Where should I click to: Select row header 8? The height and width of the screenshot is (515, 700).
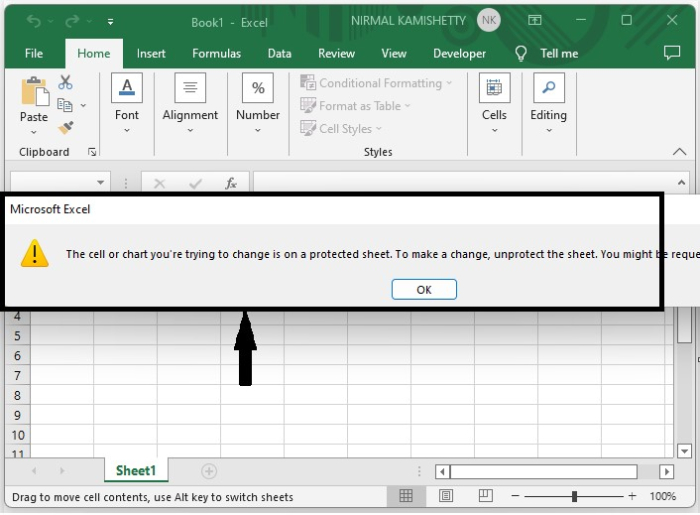pos(17,395)
